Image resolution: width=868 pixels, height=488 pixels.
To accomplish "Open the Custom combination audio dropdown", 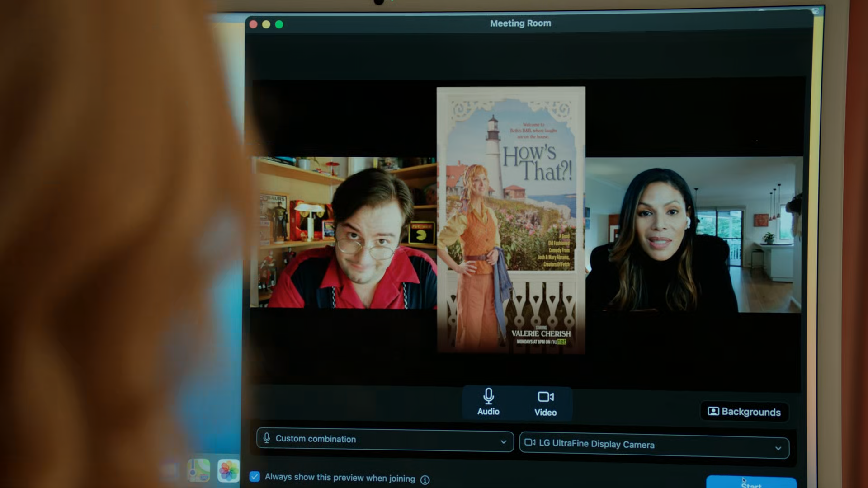I will point(385,439).
